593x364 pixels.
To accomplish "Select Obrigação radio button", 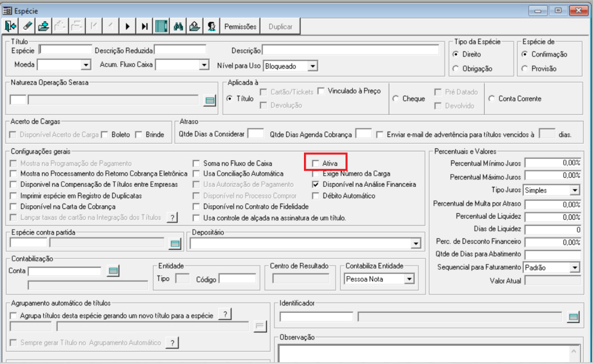I will [x=456, y=69].
